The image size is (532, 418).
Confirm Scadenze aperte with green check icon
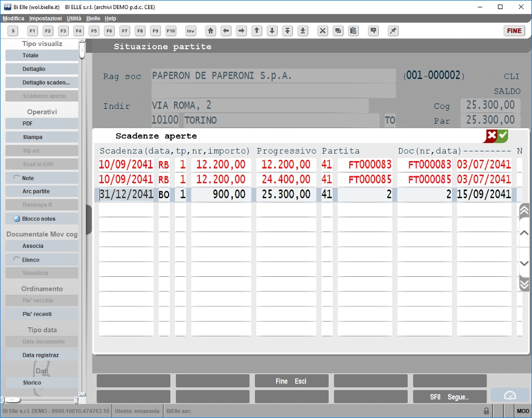(x=502, y=136)
